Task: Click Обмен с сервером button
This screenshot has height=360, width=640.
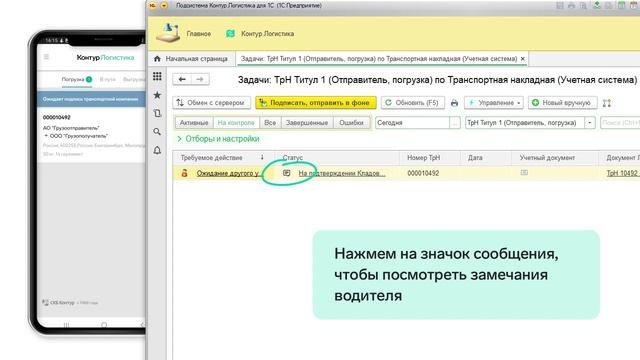Action: pyautogui.click(x=211, y=103)
